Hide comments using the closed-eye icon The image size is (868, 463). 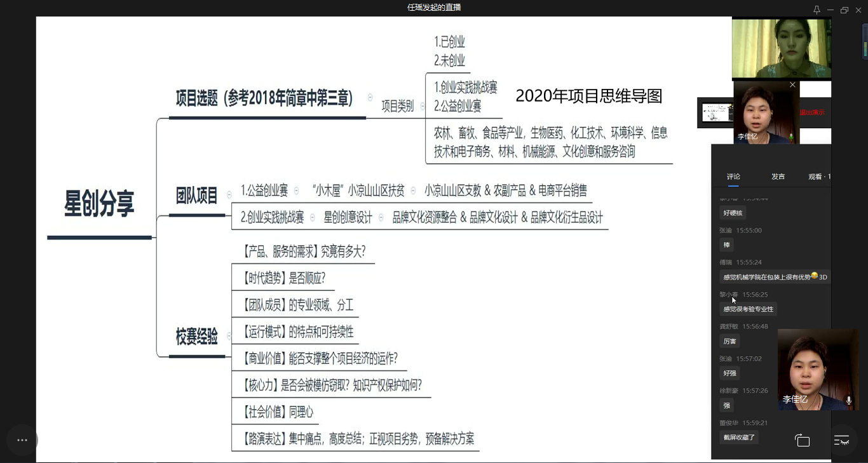pyautogui.click(x=841, y=440)
